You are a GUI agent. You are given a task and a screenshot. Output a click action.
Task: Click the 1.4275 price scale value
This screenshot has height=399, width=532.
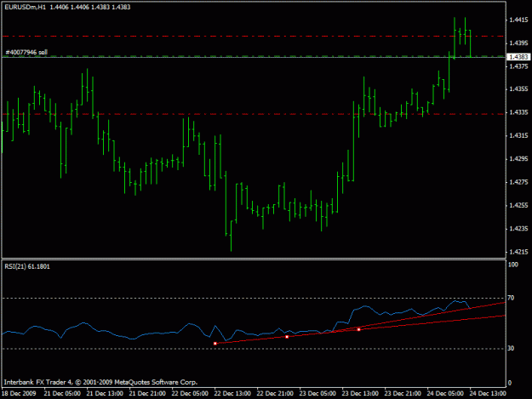pyautogui.click(x=518, y=182)
